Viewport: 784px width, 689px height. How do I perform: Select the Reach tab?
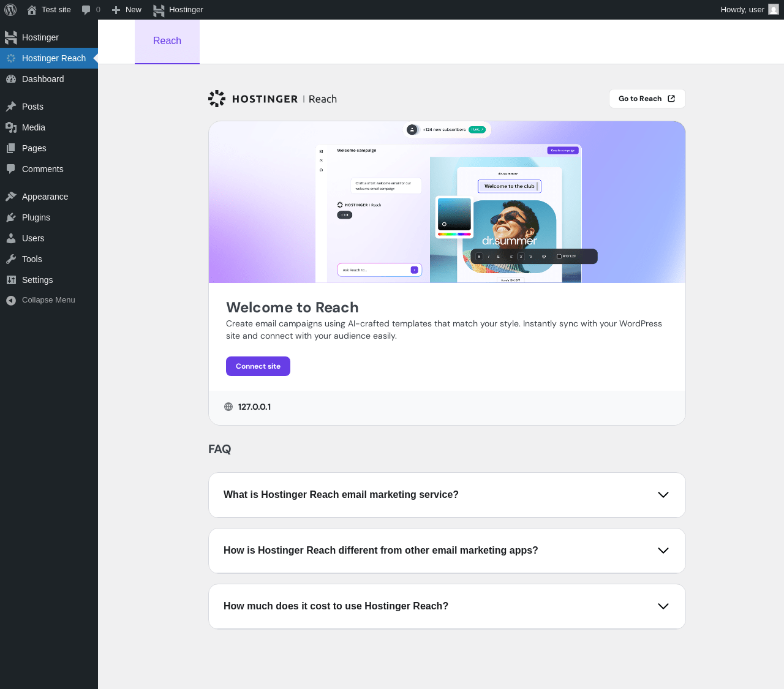[x=167, y=41]
